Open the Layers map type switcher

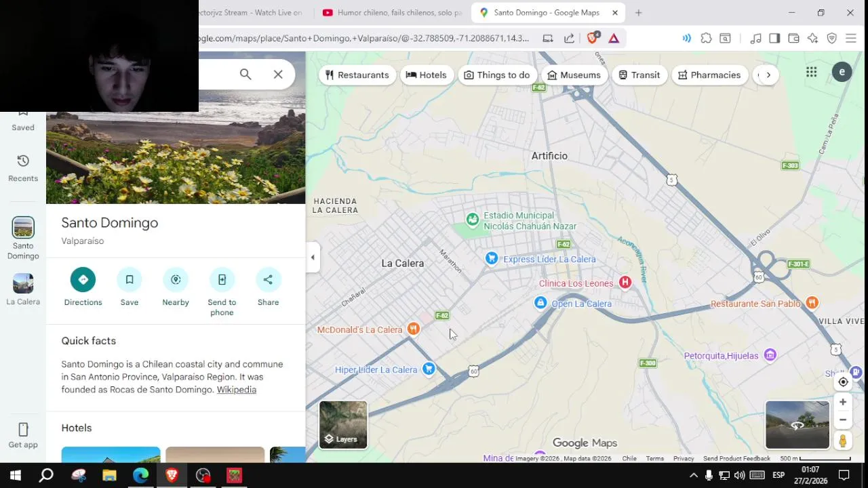point(343,425)
